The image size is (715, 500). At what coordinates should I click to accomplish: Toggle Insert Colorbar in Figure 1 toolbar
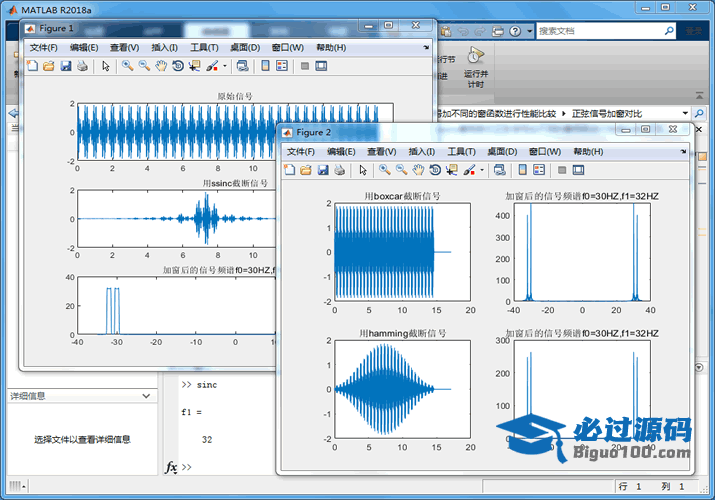click(x=265, y=66)
